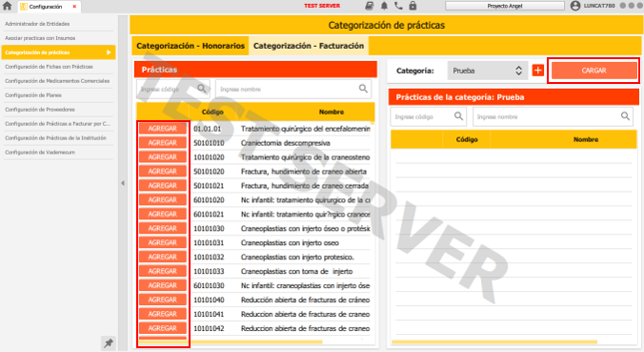This screenshot has height=352, width=644.
Task: Open the printer icon in top bar
Action: 370,6
